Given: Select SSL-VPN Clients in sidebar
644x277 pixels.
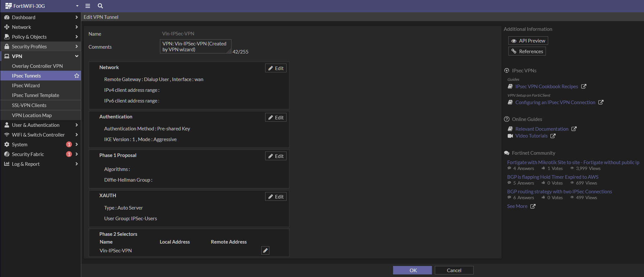Looking at the screenshot, I should [29, 105].
